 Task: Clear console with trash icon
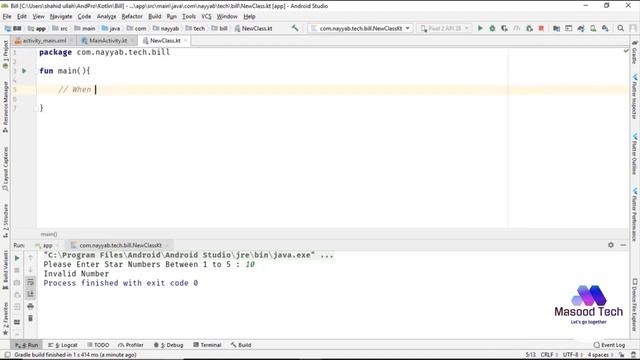coord(30,318)
